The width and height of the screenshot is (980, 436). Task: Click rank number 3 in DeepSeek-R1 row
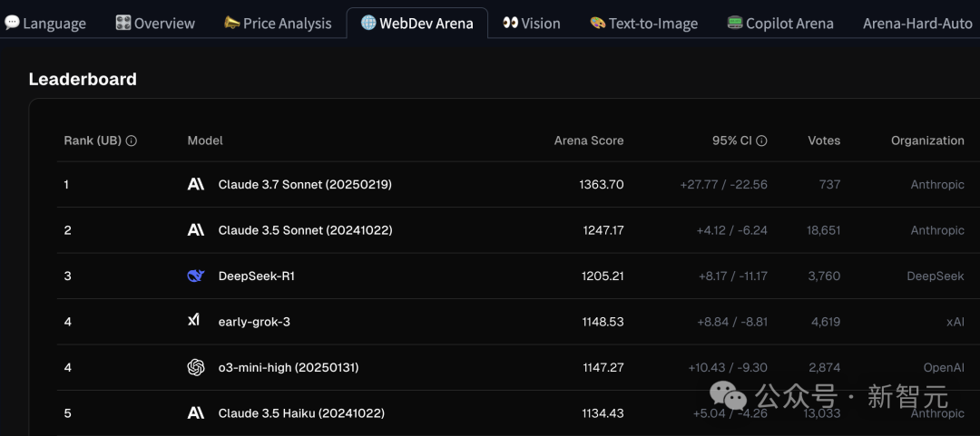[x=67, y=276]
